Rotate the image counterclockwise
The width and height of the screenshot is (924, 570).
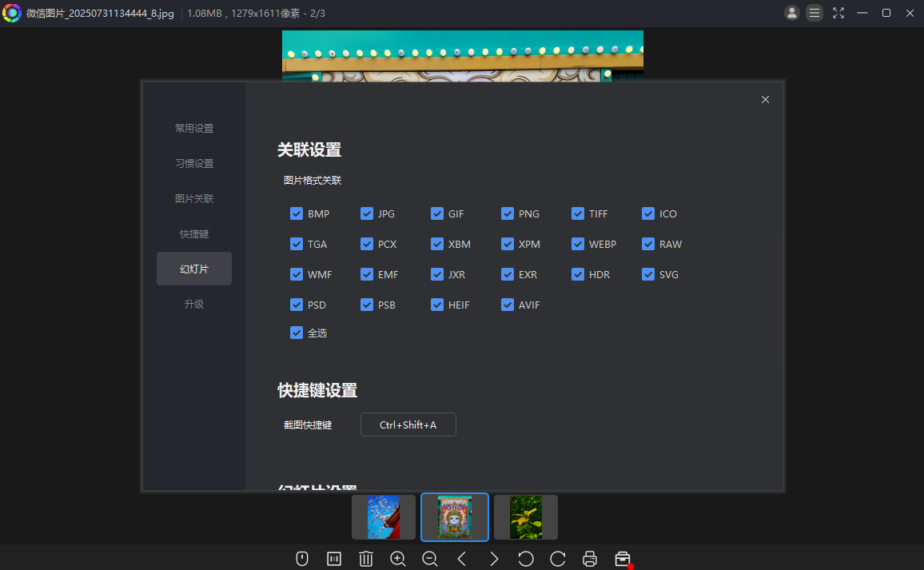526,559
